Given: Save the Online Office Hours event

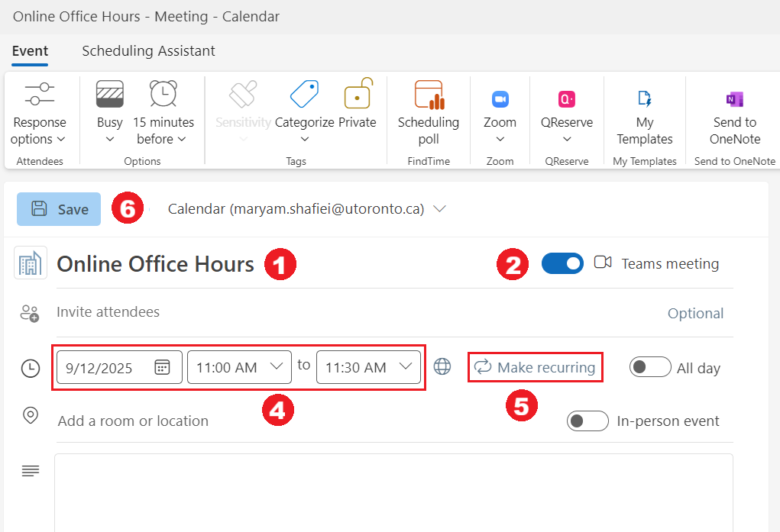Looking at the screenshot, I should click(x=58, y=209).
